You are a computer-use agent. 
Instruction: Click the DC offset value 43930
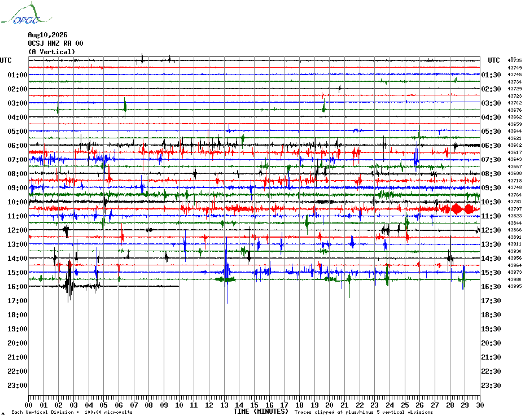point(515,251)
